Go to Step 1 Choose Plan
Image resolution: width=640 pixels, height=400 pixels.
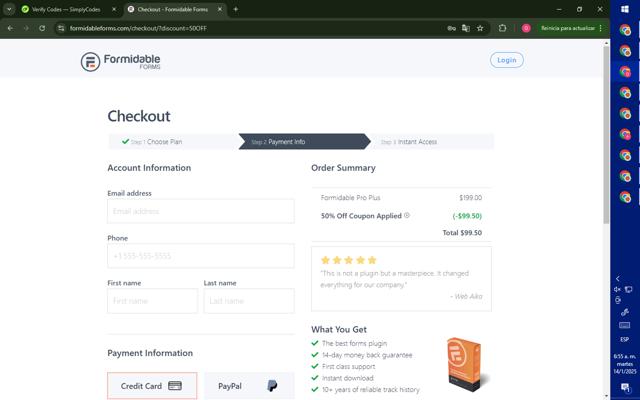173,142
